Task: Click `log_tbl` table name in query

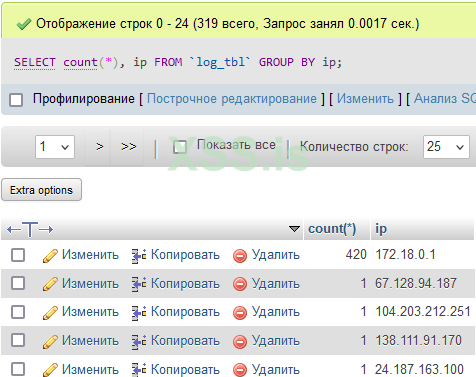Action: tap(220, 62)
